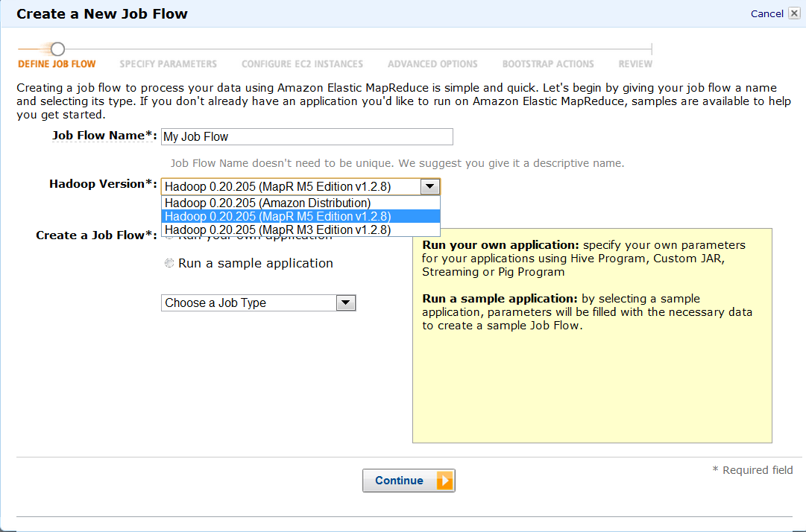Click the 'Job Flow Name doesn't need to be unique' hint

397,163
